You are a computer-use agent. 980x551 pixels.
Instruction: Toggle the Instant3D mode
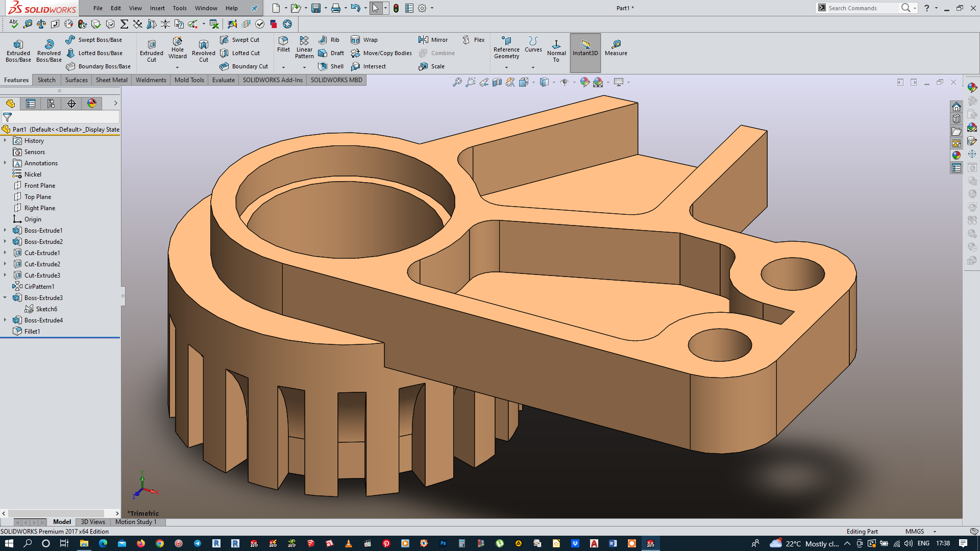pyautogui.click(x=585, y=47)
